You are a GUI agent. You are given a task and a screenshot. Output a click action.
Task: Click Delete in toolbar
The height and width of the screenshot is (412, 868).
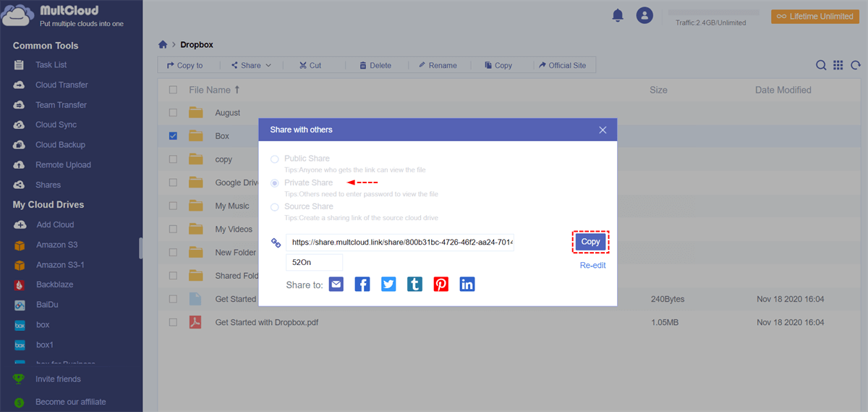[x=375, y=65]
